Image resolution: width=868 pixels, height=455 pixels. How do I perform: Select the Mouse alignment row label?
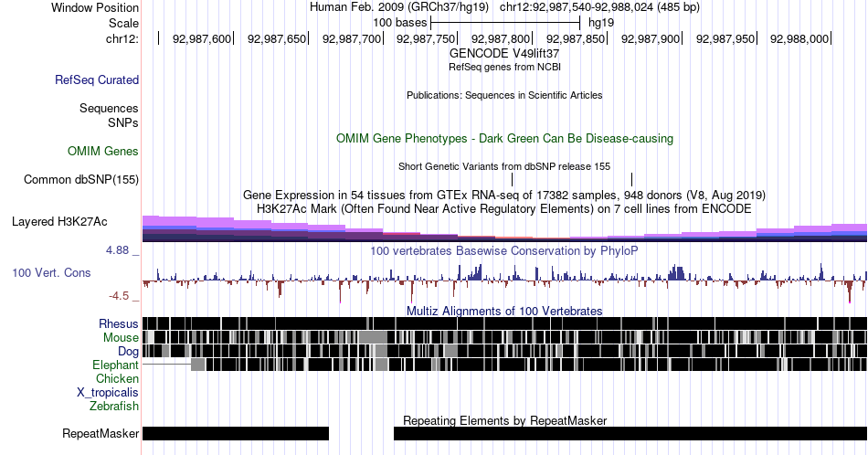click(121, 338)
